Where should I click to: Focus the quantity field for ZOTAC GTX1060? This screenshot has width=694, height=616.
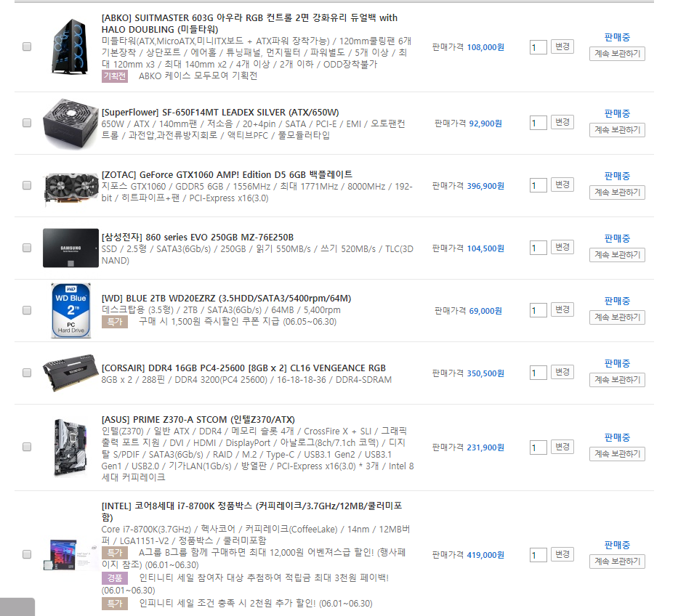click(x=538, y=185)
